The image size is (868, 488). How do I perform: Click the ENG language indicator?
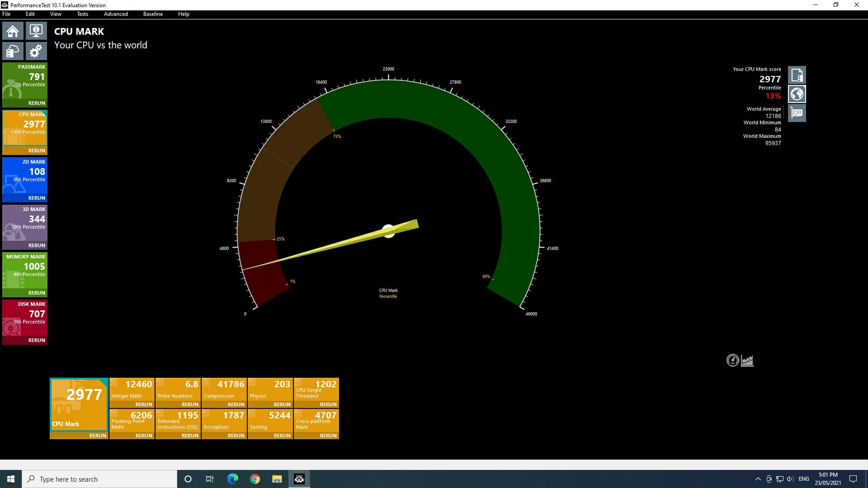pos(804,479)
